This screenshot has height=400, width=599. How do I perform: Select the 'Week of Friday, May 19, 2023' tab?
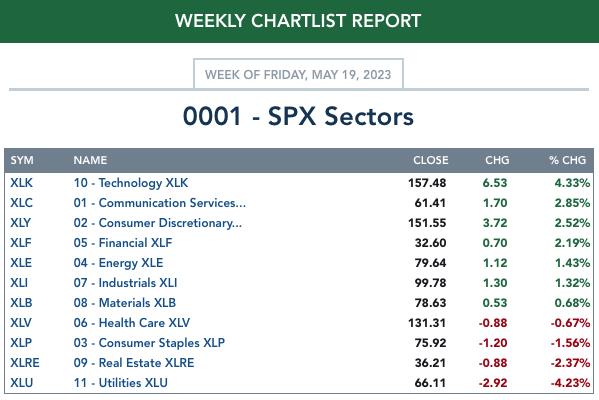(298, 74)
